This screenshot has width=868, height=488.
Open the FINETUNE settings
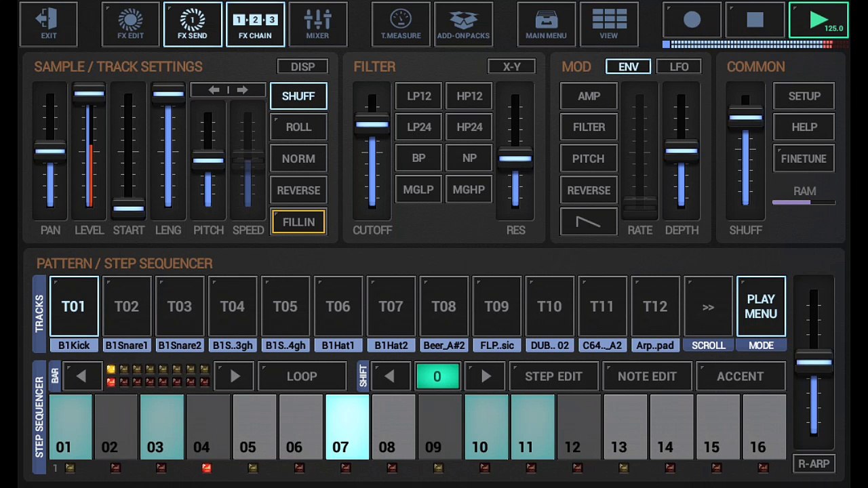coord(804,159)
